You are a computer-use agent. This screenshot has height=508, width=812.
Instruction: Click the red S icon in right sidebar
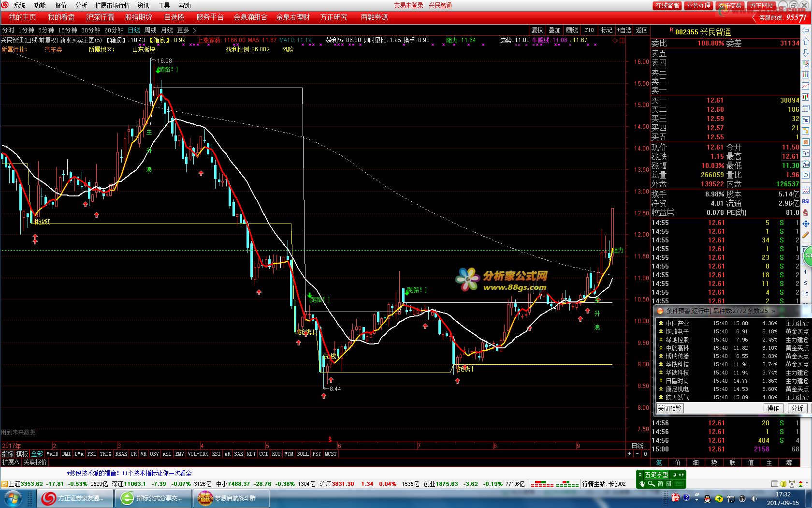[x=806, y=212]
